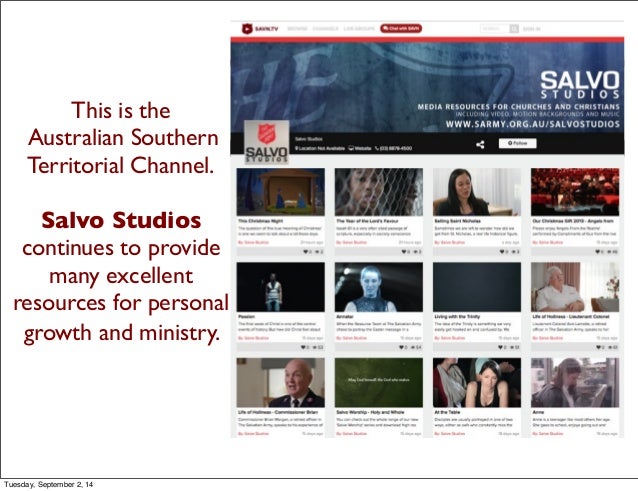Open the Annatar video thumbnail
The height and width of the screenshot is (491, 638).
click(x=378, y=287)
